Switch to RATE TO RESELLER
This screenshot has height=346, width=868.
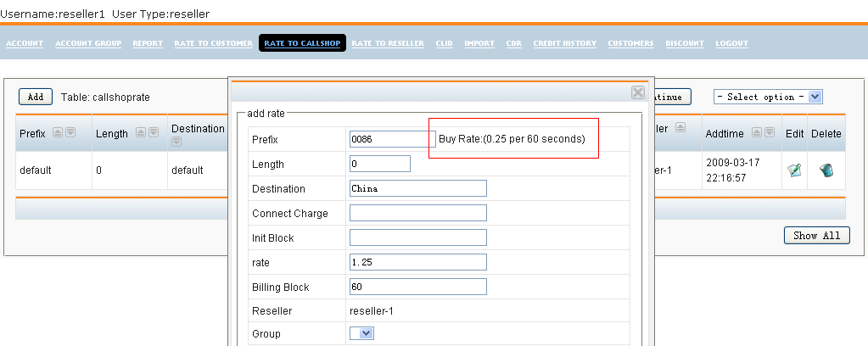coord(388,43)
